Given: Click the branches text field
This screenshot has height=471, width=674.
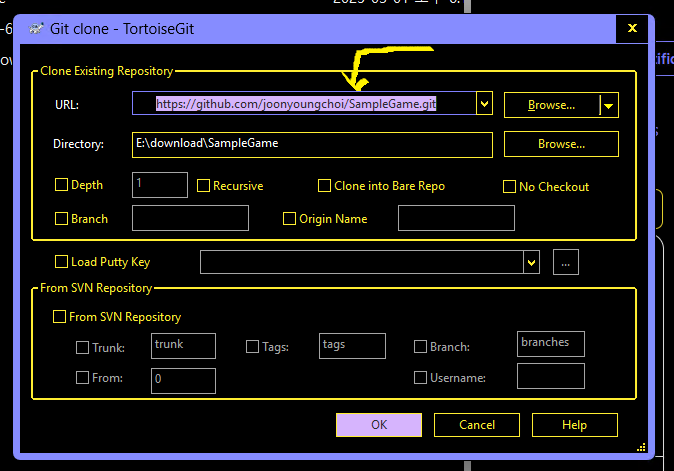Looking at the screenshot, I should pyautogui.click(x=551, y=344).
